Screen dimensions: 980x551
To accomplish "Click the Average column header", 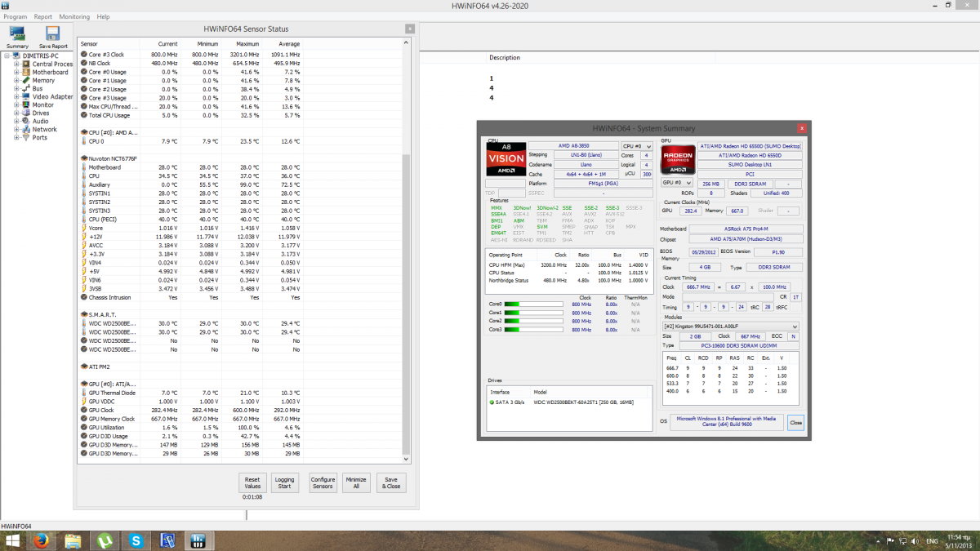I will point(288,43).
